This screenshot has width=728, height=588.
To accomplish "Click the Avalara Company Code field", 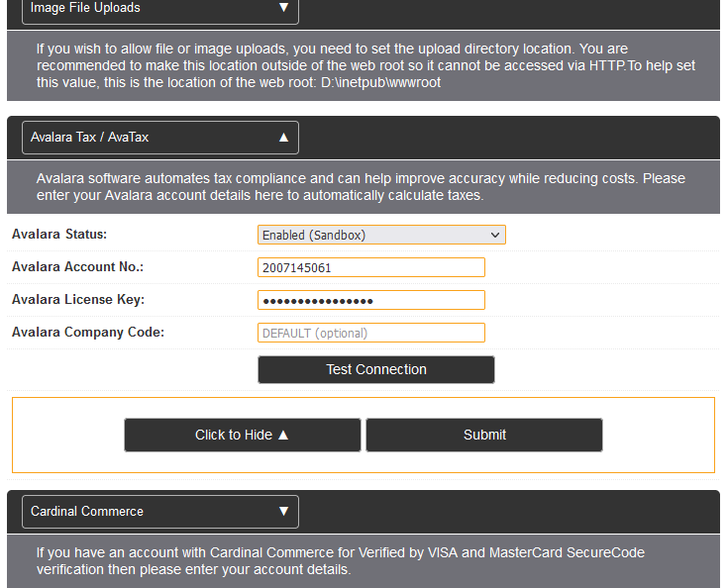I will tap(371, 333).
